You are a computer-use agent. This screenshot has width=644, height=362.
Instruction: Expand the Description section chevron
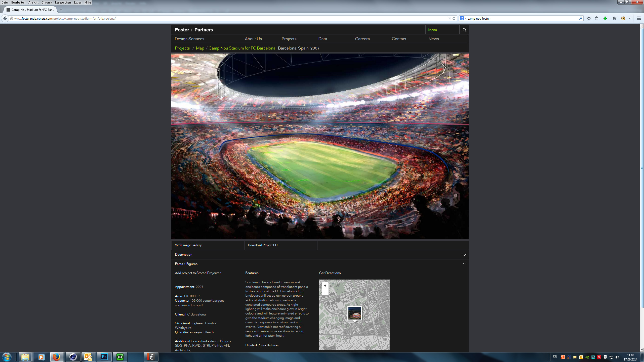coord(464,255)
